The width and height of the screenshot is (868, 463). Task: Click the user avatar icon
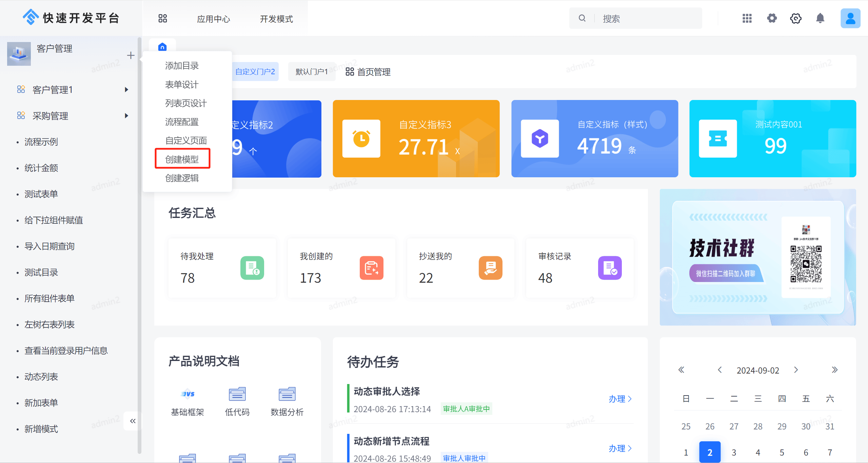pyautogui.click(x=850, y=18)
